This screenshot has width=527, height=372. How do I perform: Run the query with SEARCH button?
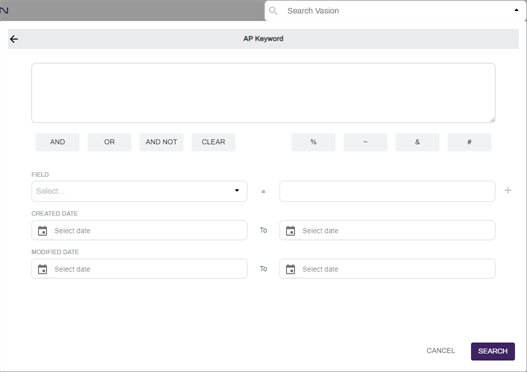493,351
